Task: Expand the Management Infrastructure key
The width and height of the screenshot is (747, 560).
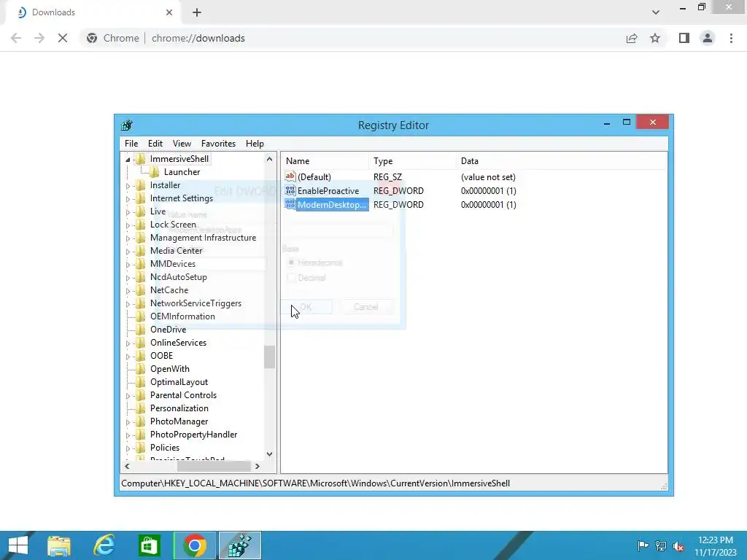Action: (x=128, y=238)
